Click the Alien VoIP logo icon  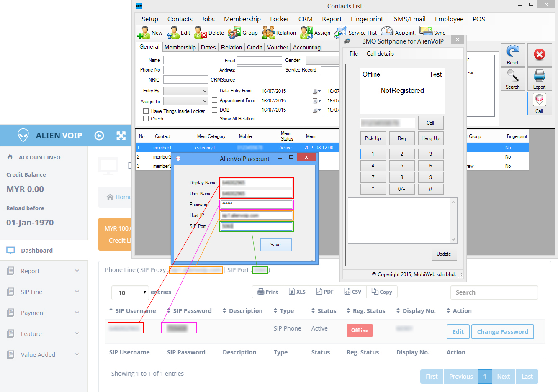point(23,135)
